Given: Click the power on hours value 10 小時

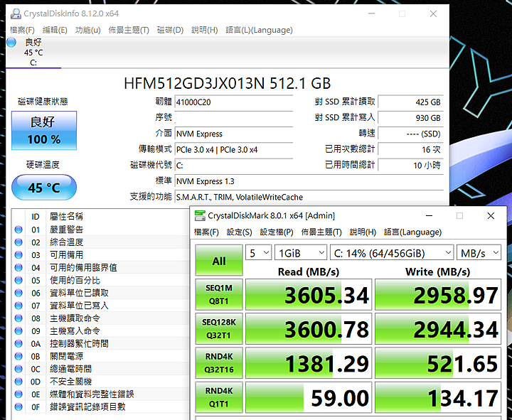Looking at the screenshot, I should point(410,165).
